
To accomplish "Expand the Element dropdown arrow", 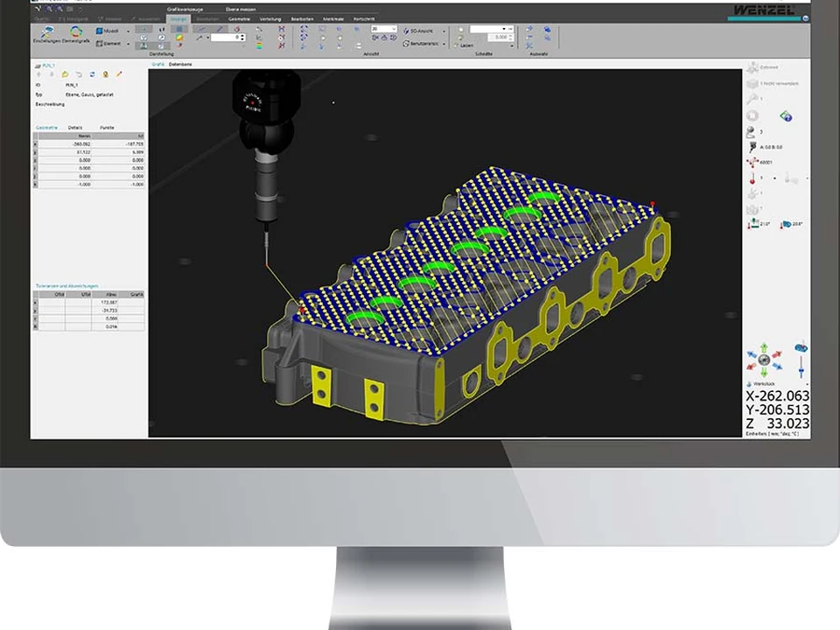I will coord(128,44).
